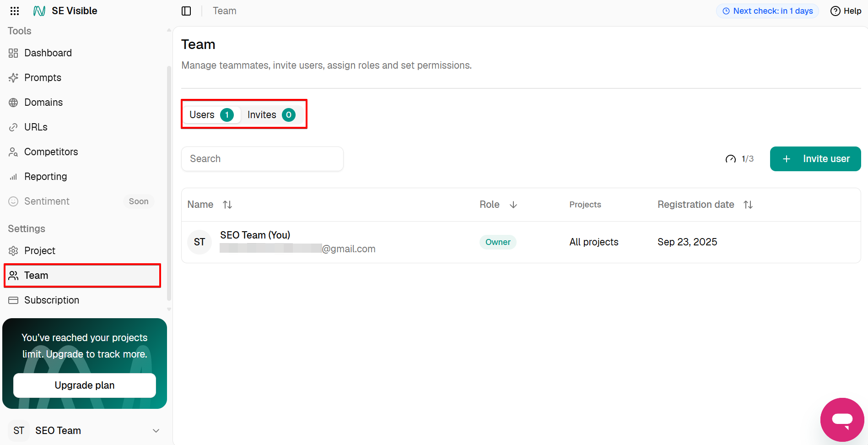Click the Sentiment smiley icon
The width and height of the screenshot is (868, 445).
[13, 201]
